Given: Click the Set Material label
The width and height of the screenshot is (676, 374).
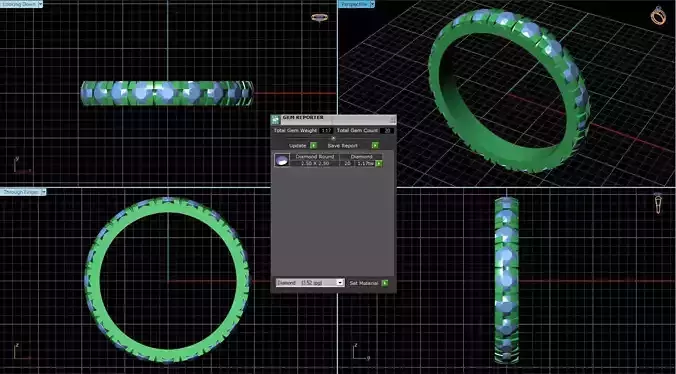Looking at the screenshot, I should 364,283.
